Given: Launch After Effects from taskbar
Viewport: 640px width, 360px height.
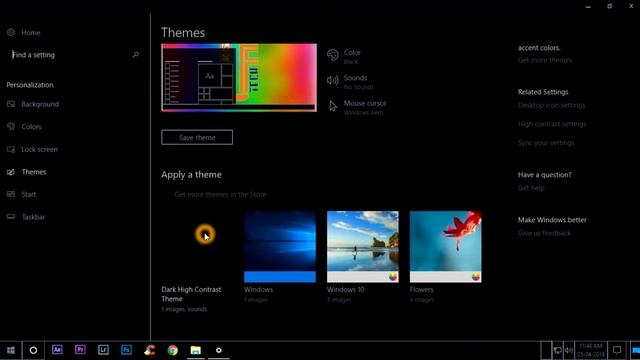Looking at the screenshot, I should (x=57, y=350).
